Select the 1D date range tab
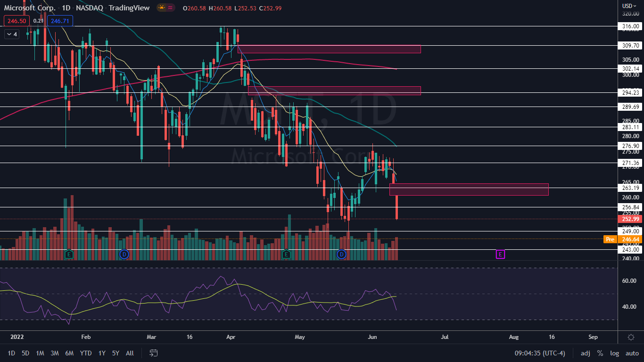Viewport: 644px width, 362px height. click(11, 353)
